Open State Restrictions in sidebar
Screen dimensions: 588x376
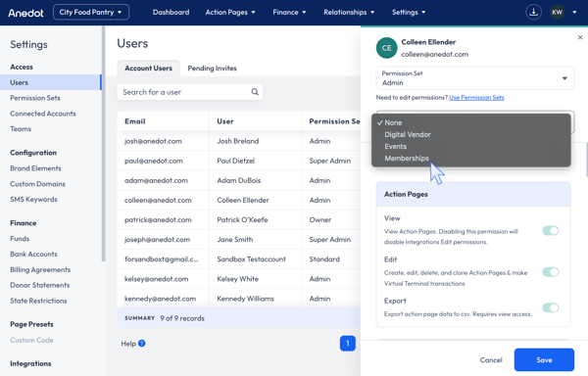(38, 301)
